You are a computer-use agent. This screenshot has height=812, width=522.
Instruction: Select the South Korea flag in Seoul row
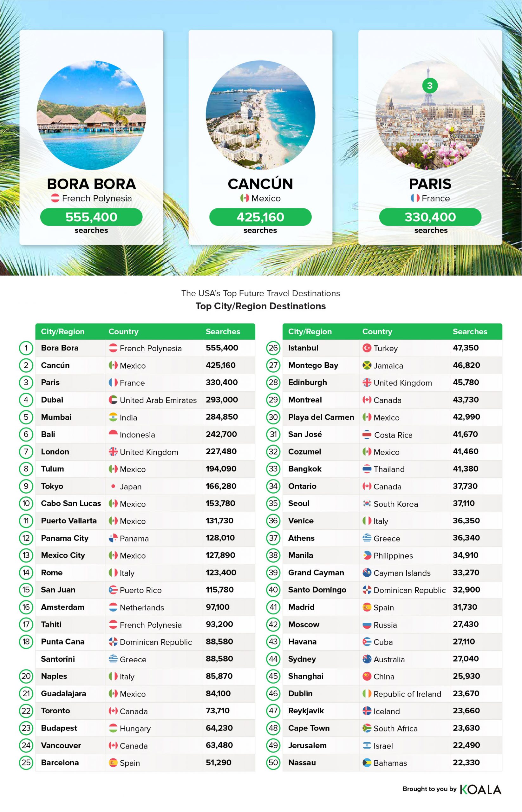tap(367, 503)
